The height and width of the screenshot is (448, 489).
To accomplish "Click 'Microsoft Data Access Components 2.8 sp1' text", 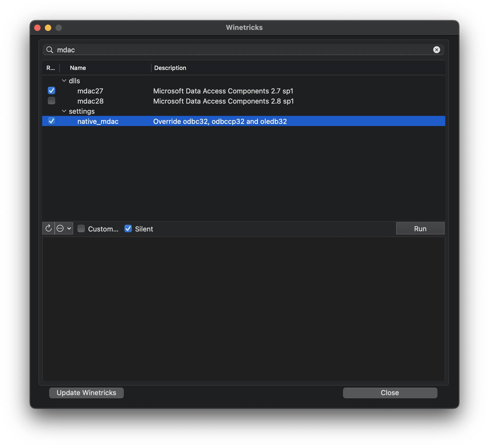I will pos(223,101).
